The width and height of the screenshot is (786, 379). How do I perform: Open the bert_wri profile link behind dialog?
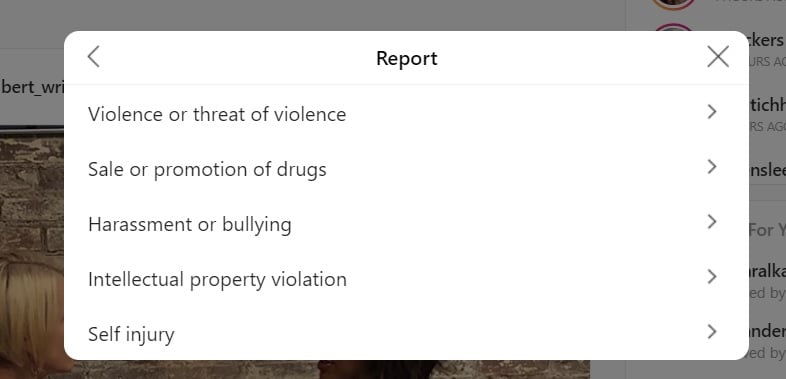point(31,87)
